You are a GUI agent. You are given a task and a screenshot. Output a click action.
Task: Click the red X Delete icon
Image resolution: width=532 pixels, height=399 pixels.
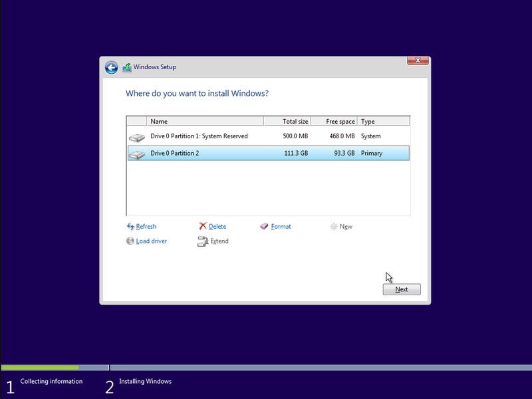coord(203,227)
